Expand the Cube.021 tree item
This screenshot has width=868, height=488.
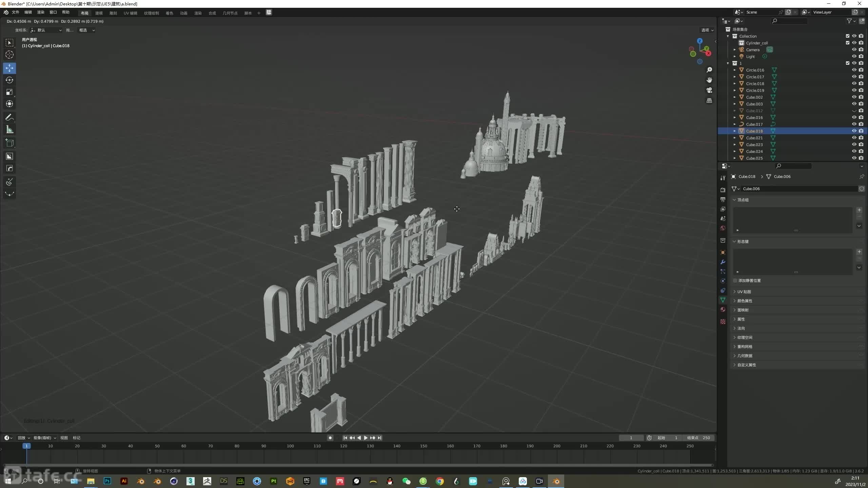click(734, 138)
